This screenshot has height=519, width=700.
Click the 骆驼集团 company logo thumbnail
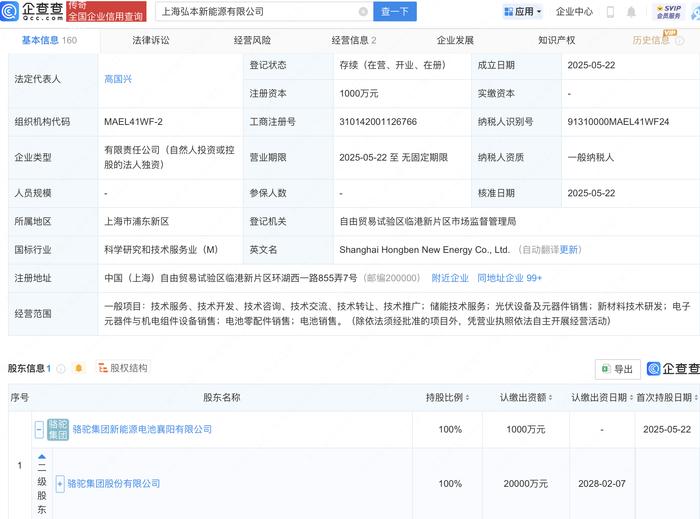58,429
